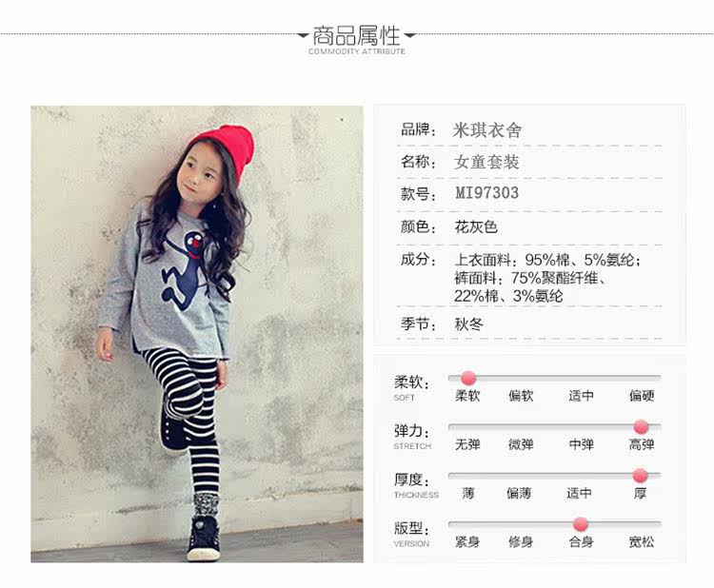714x588 pixels.
Task: Select the 修身 fit label
Action: click(521, 541)
